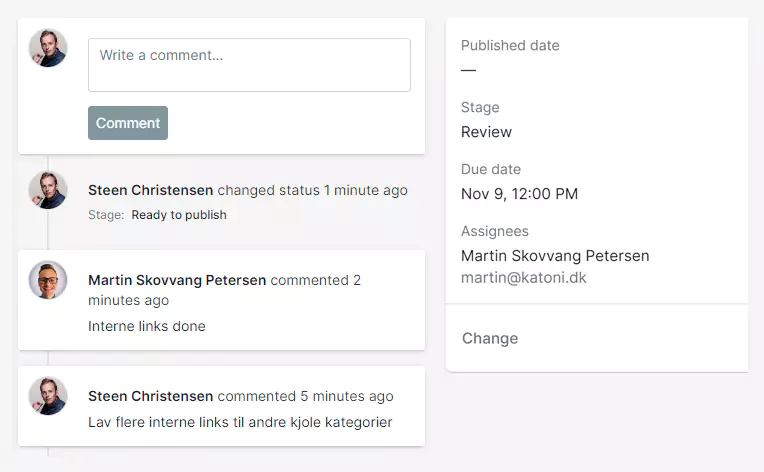Click the avatar on the 5 minutes ago comment
Image resolution: width=764 pixels, height=472 pixels.
coord(48,396)
